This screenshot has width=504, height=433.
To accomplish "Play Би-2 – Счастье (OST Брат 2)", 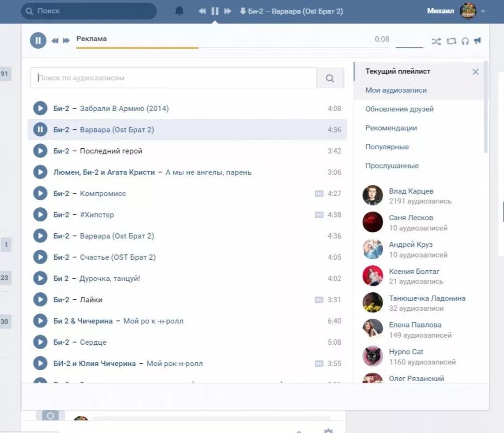I will (40, 257).
